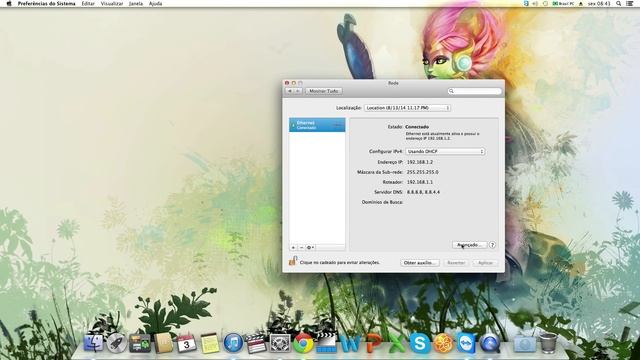Go back with the left arrow button
The image size is (640, 360).
pos(289,91)
